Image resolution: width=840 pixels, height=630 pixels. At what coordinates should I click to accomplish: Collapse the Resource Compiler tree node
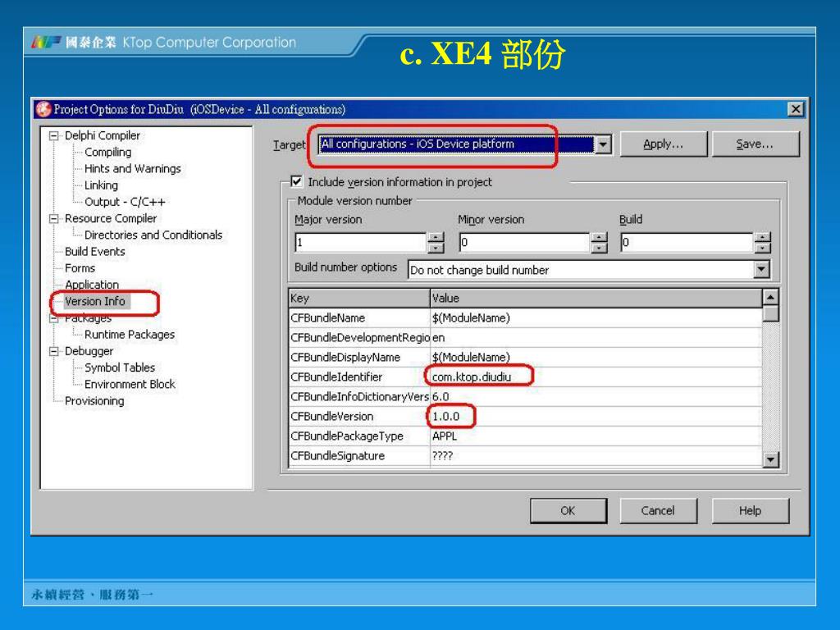(53, 218)
